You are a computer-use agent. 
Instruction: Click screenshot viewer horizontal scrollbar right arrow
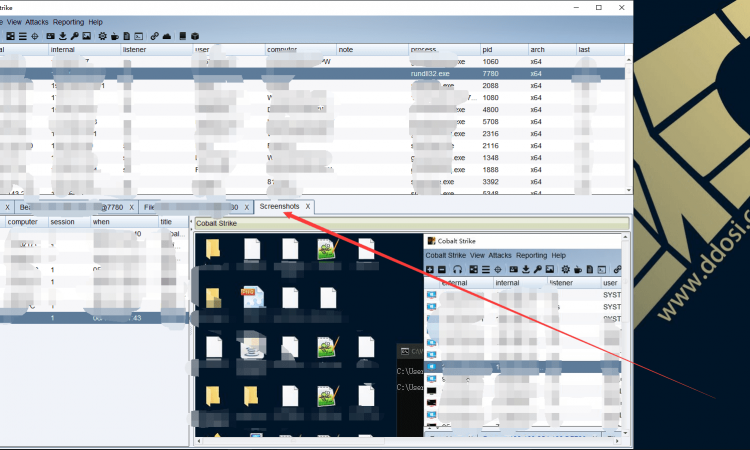coord(618,440)
